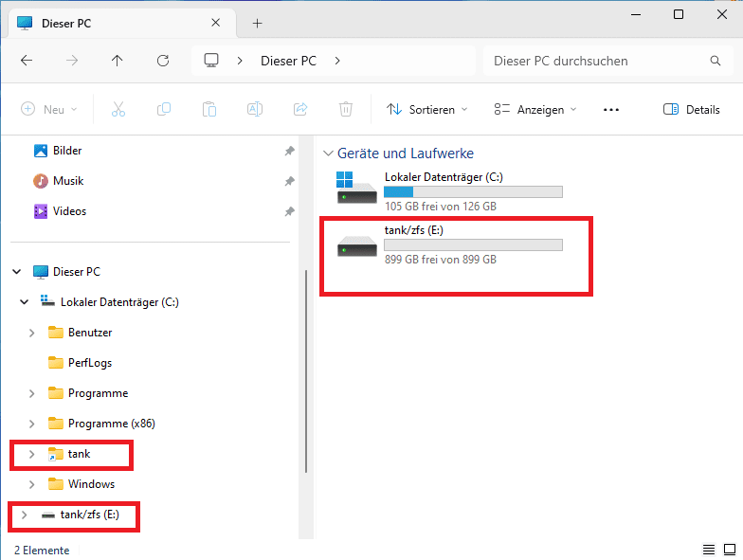743x560 pixels.
Task: Open Bilder in the sidebar
Action: tap(67, 151)
